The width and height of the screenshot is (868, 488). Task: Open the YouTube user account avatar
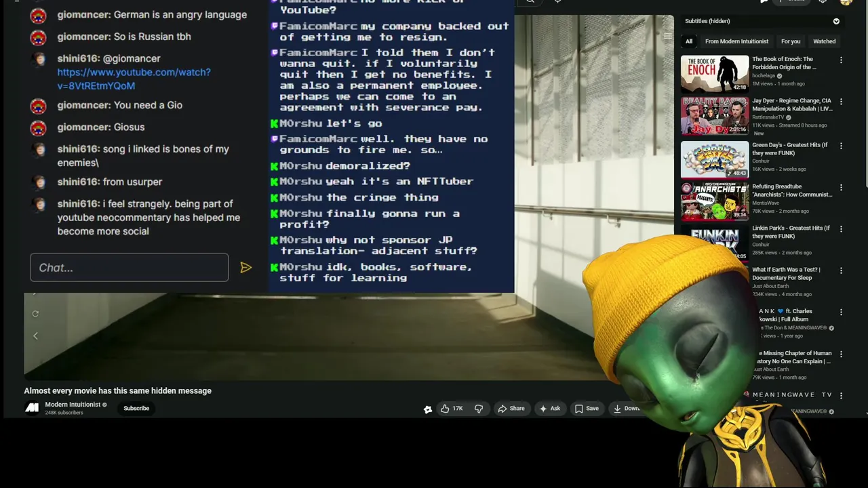[846, 2]
